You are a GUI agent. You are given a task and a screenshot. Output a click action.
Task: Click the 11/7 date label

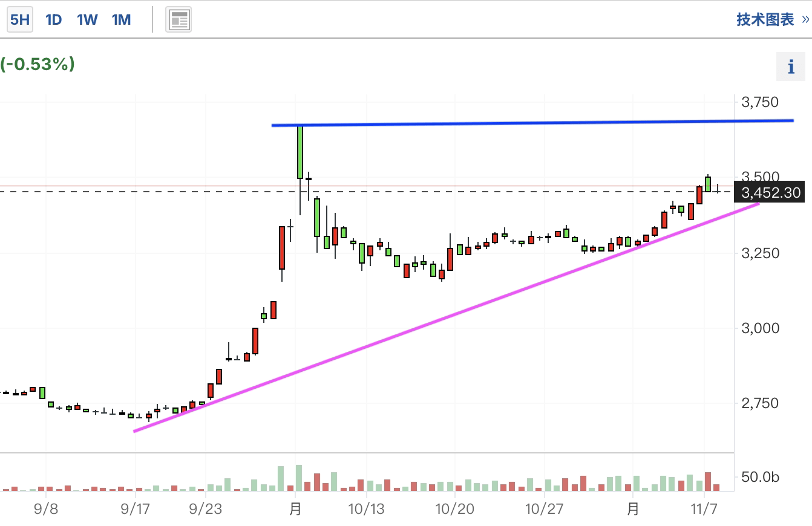tap(704, 509)
